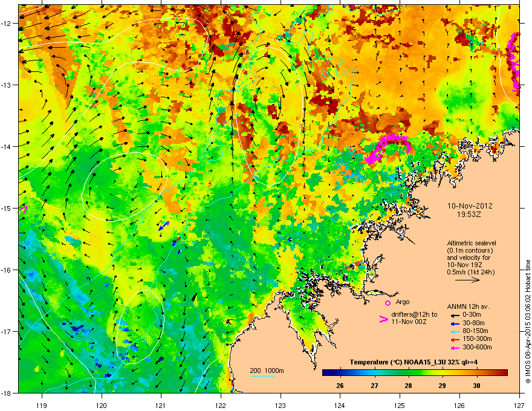Screen dimensions: 532x411
Task: Click the magenta Argo circle legend symbol
Action: tap(388, 303)
